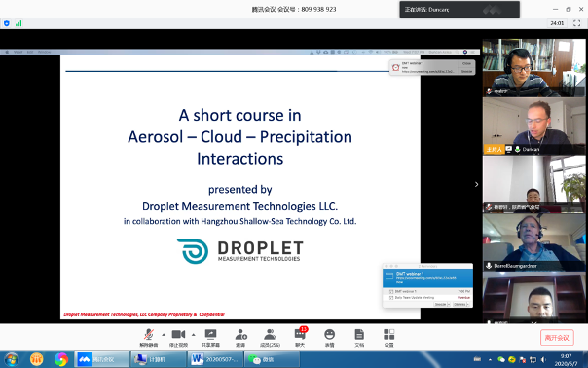The image size is (588, 368).
Task: Expand camera options arrow beside video
Action: click(193, 335)
